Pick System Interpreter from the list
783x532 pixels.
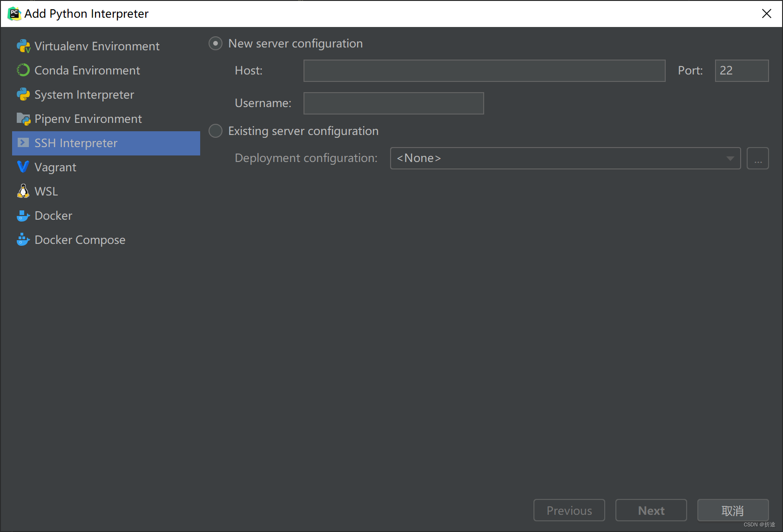pyautogui.click(x=106, y=94)
